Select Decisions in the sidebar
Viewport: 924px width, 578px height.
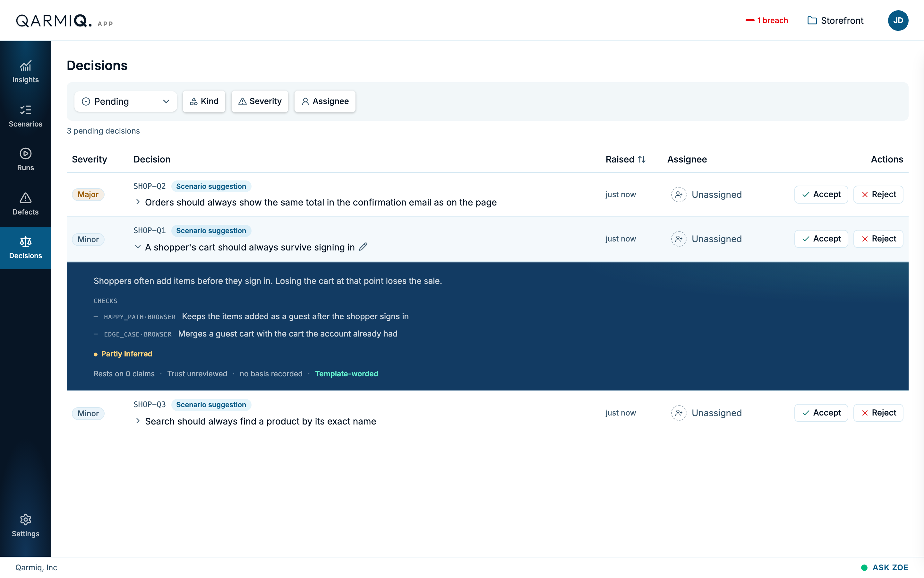[26, 248]
